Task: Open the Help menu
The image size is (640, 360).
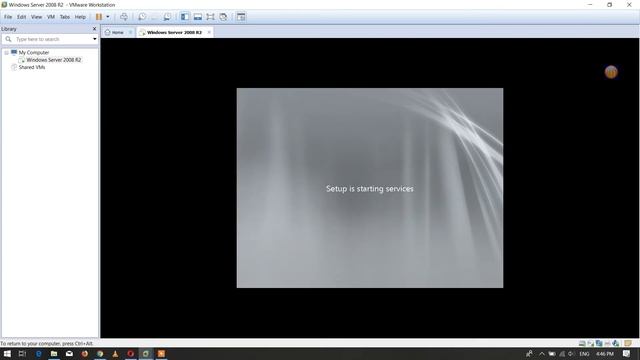Action: [80, 17]
